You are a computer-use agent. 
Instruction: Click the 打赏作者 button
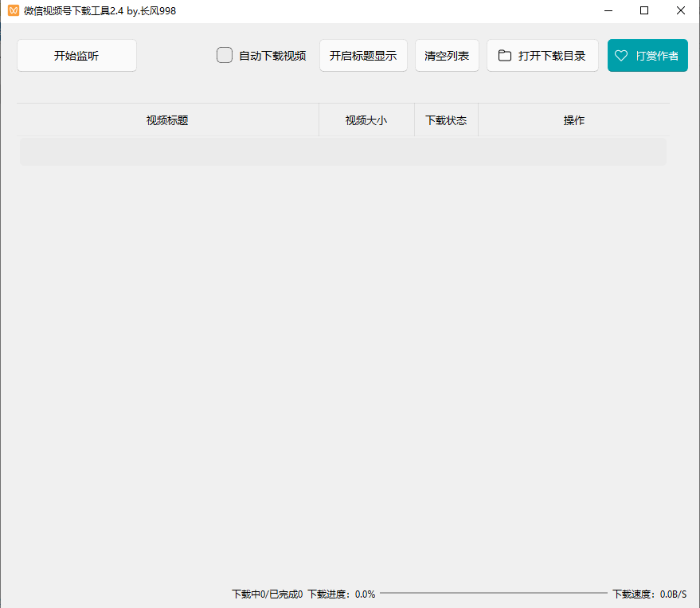(x=647, y=56)
